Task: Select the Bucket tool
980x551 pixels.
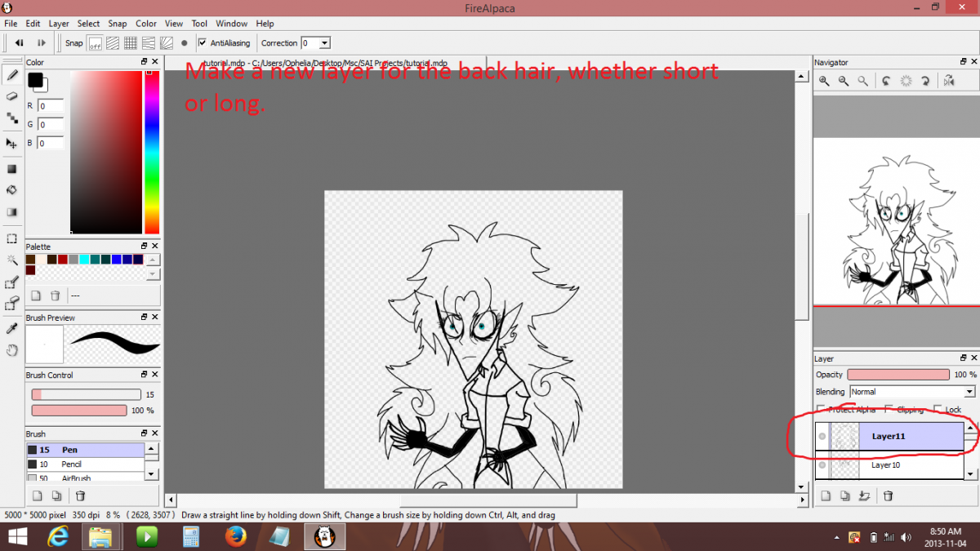Action: coord(12,190)
